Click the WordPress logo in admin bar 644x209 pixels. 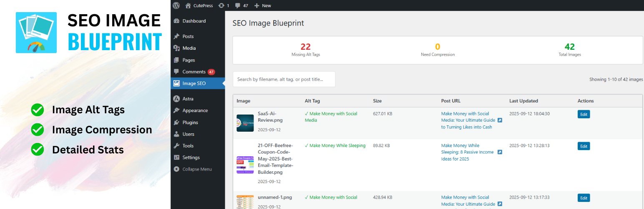point(176,5)
